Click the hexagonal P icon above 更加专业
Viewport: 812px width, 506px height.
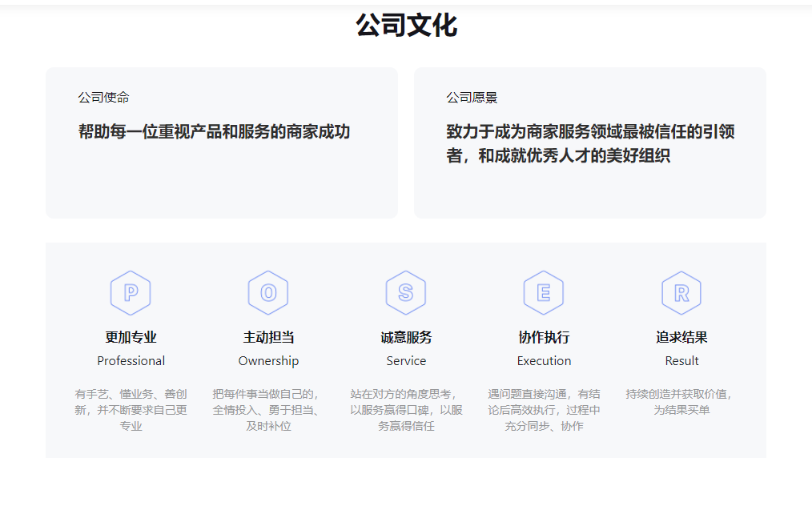click(131, 292)
